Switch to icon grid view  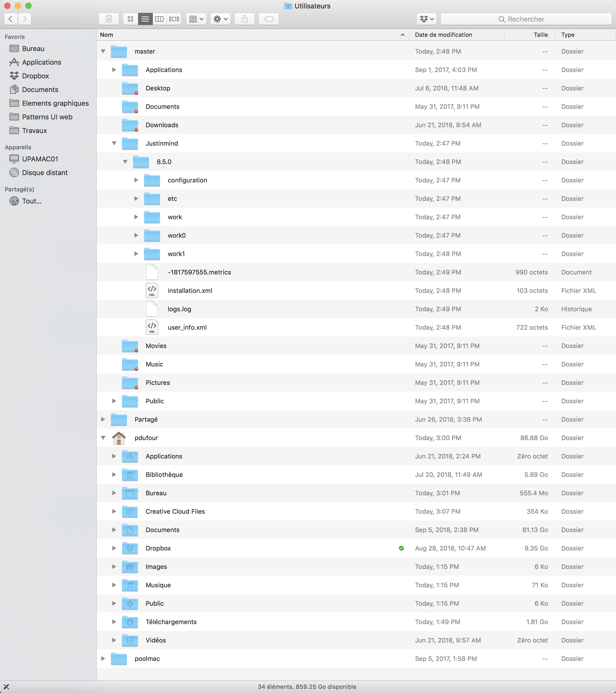[130, 19]
